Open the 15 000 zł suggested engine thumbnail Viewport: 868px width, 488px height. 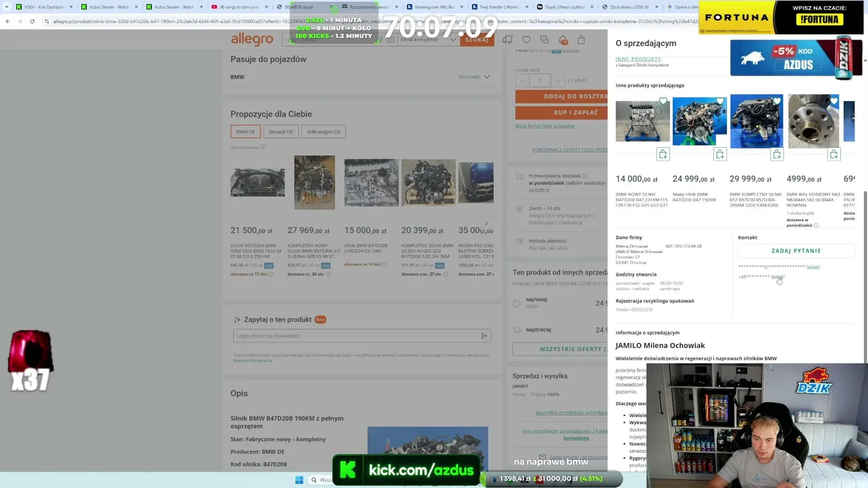pyautogui.click(x=372, y=182)
